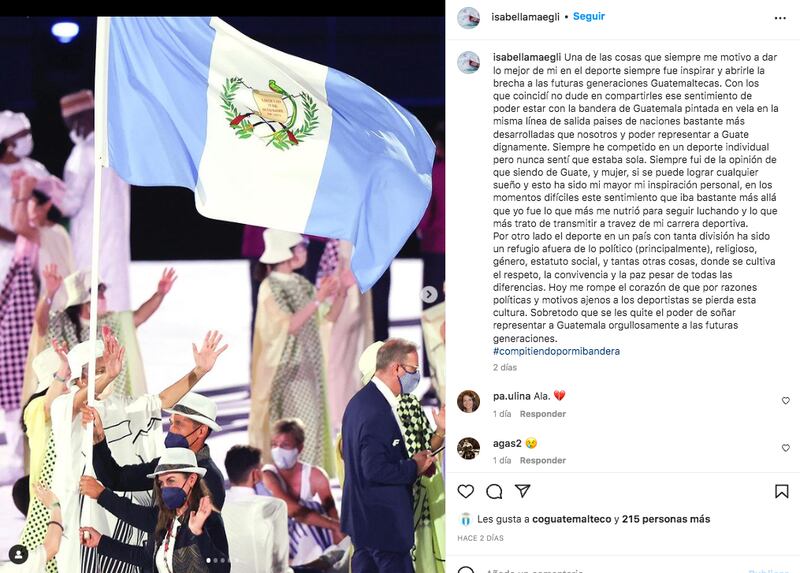This screenshot has width=800, height=573.
Task: View pa.ulina's profile picture
Action: click(468, 401)
